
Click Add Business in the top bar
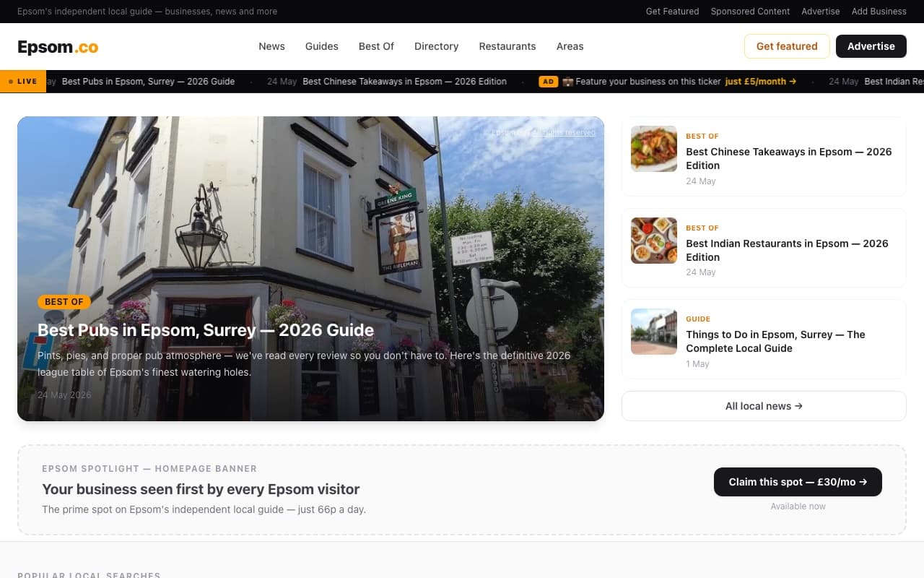point(879,12)
